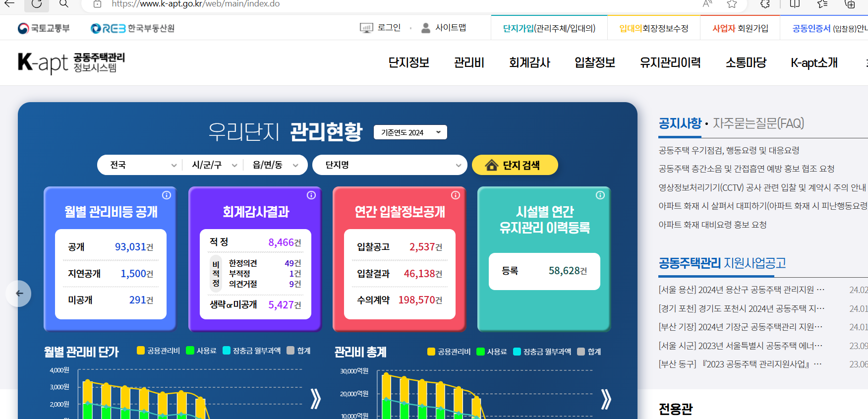Open the 단지정보 menu
Screen dimensions: 868x419
point(408,63)
